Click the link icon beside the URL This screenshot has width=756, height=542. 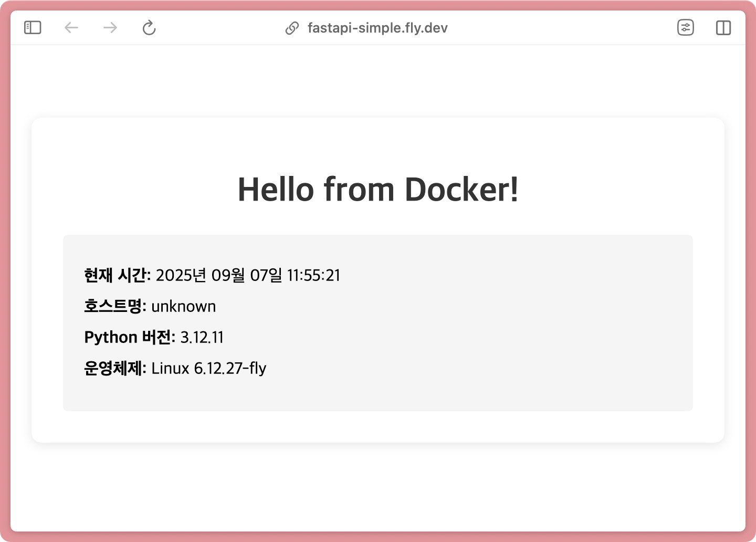(x=292, y=28)
